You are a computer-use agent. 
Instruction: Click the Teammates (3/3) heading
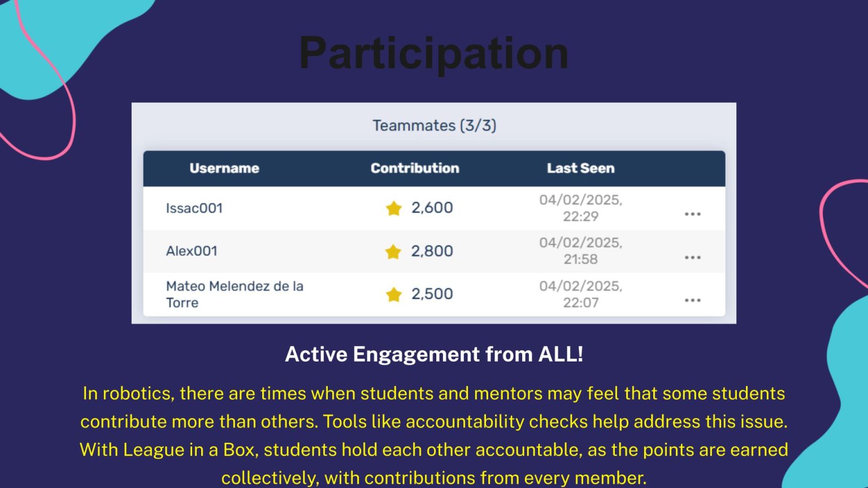434,125
